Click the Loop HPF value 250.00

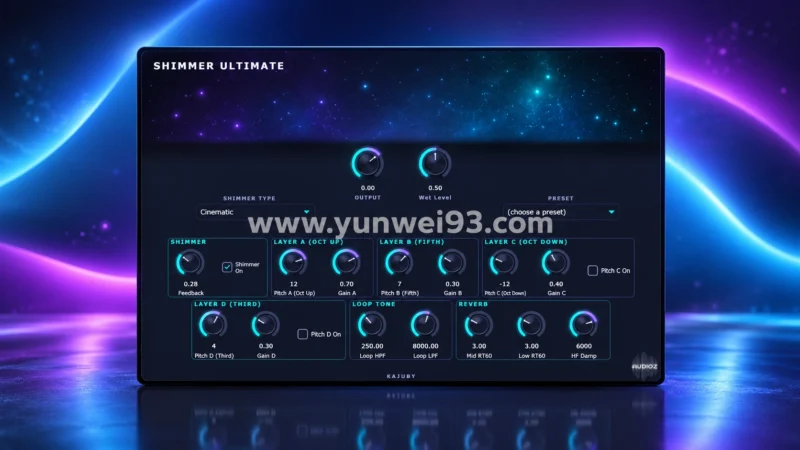(x=372, y=346)
